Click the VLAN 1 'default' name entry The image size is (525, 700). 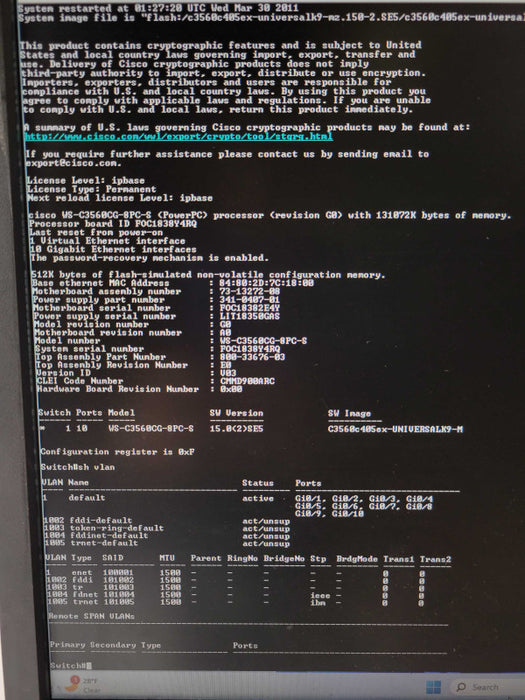[87, 497]
